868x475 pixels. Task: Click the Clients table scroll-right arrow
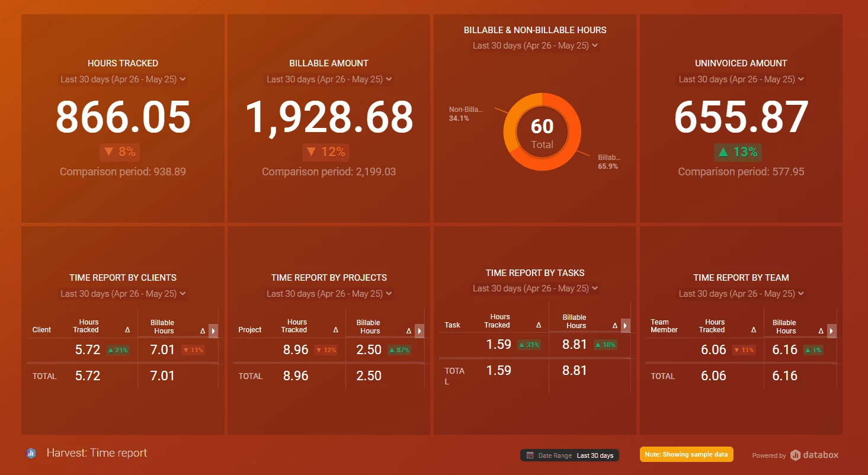click(213, 331)
